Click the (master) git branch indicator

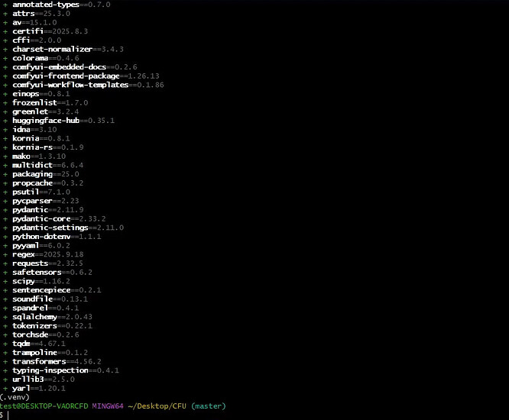tap(209, 405)
